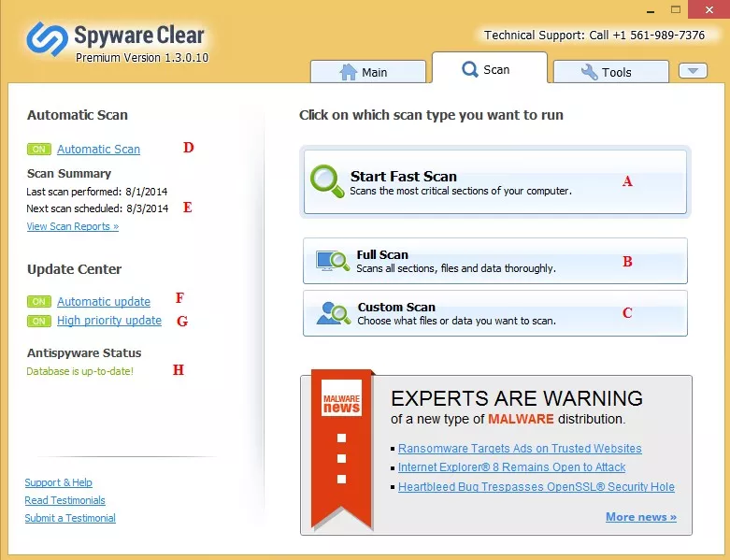
Task: Open the Tools tab
Action: (610, 72)
